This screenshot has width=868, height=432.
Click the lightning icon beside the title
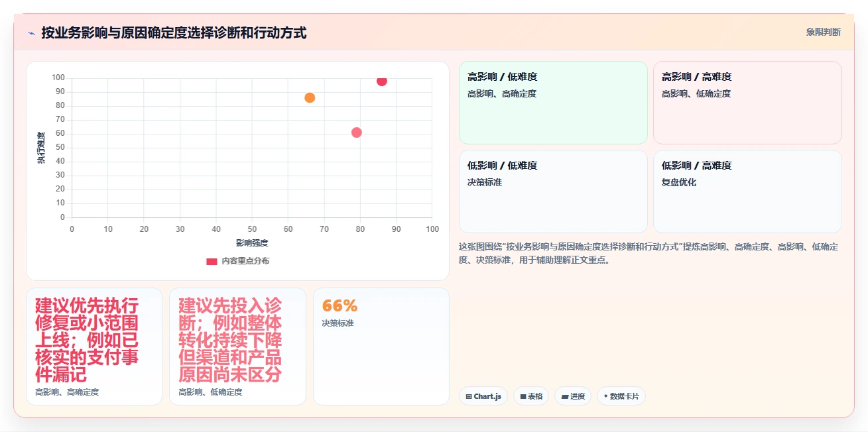(32, 33)
